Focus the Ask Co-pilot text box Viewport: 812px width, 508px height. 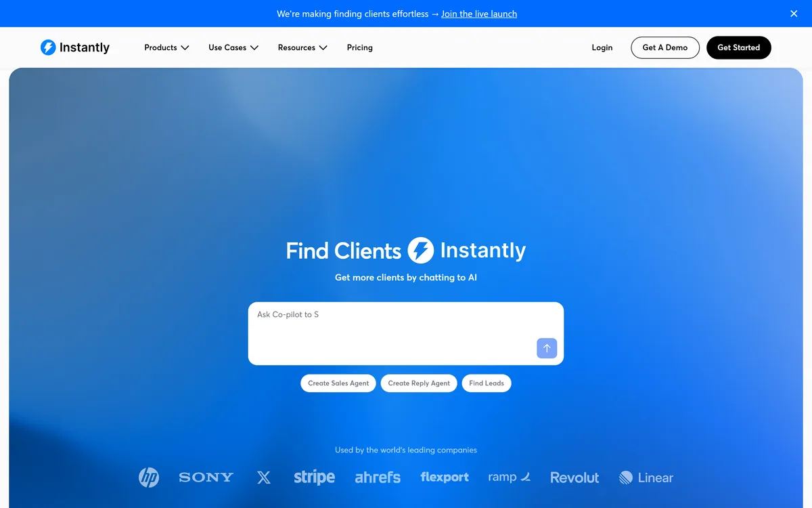[x=406, y=333]
